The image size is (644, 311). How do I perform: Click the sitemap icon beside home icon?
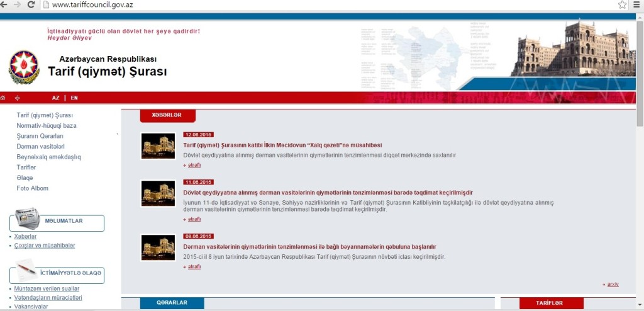tap(18, 98)
